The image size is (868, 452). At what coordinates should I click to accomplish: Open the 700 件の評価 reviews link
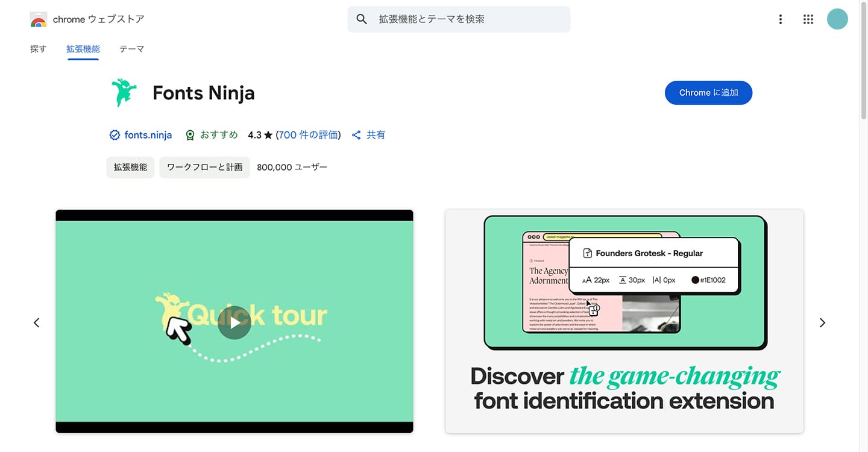coord(308,135)
